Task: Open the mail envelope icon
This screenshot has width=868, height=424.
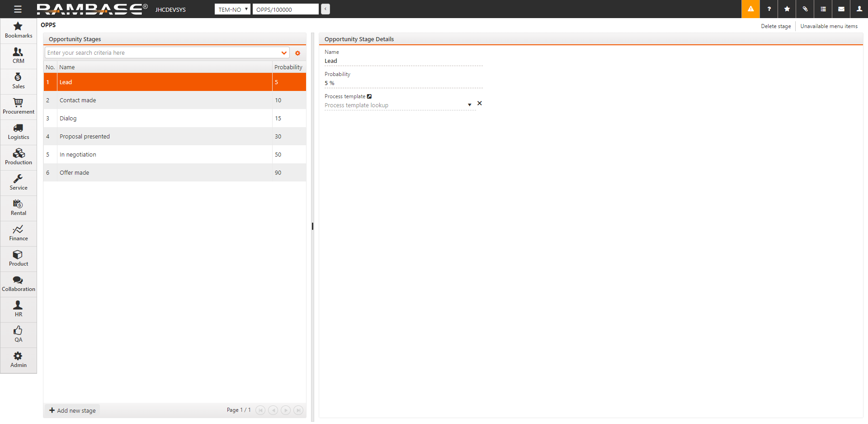Action: click(841, 9)
